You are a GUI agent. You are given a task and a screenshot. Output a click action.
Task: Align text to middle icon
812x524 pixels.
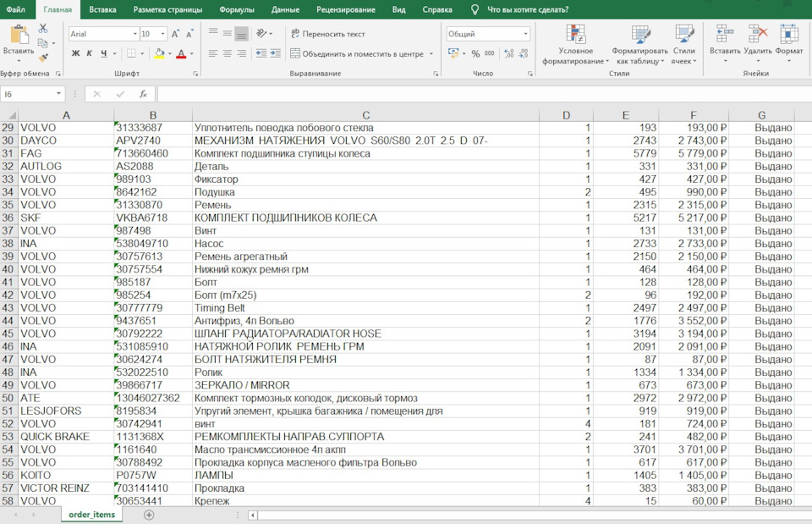(x=228, y=33)
